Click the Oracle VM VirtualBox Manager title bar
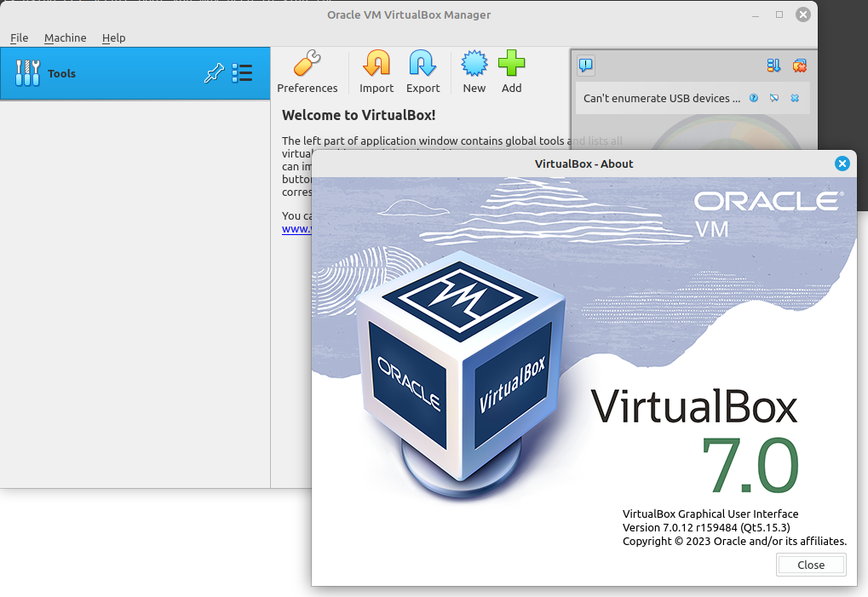The image size is (868, 597). pos(409,15)
